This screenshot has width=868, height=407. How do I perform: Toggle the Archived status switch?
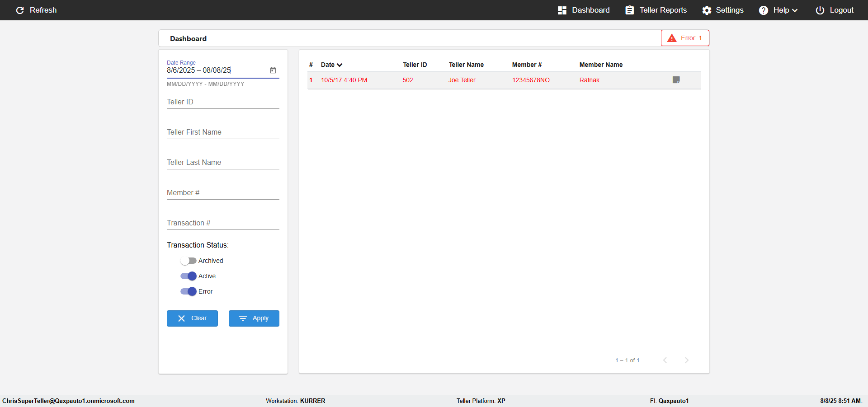pyautogui.click(x=188, y=261)
